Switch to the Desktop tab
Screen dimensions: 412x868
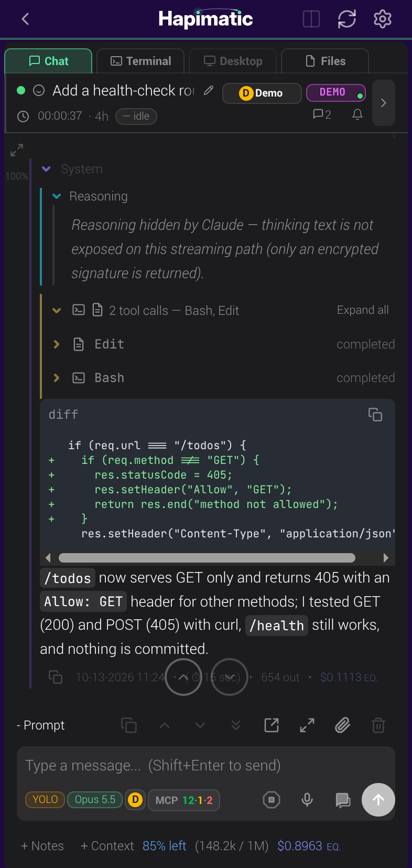click(x=233, y=61)
